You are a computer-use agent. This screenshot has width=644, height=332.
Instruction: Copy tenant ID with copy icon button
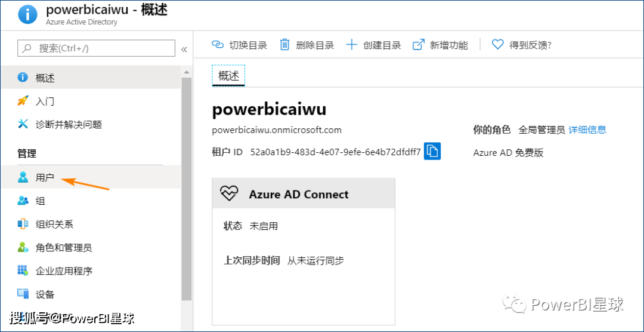432,151
